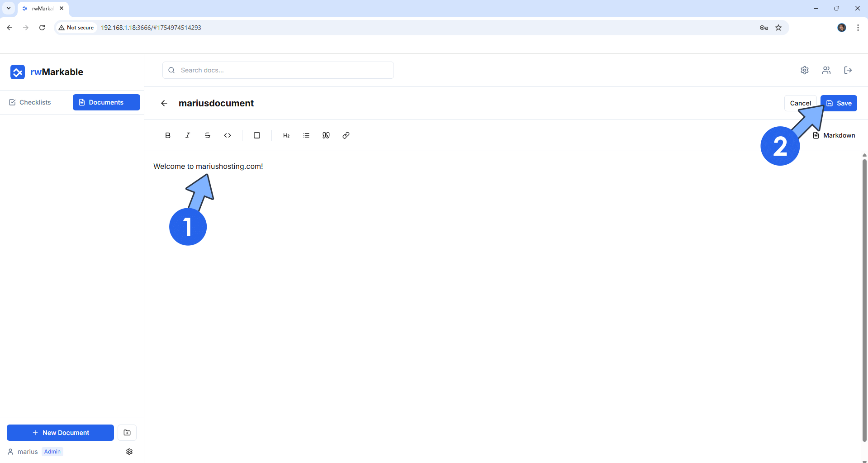This screenshot has height=463, width=868.
Task: Click the marius username
Action: coord(28,452)
